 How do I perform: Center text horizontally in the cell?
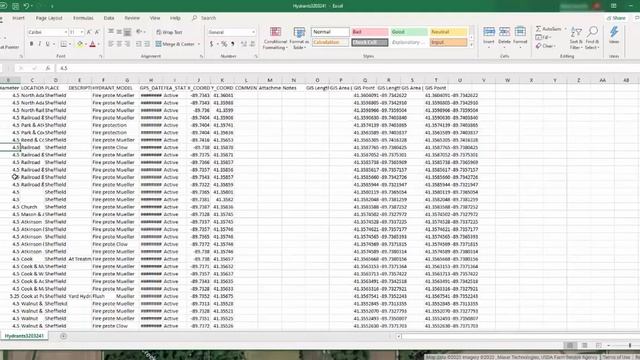click(x=119, y=44)
